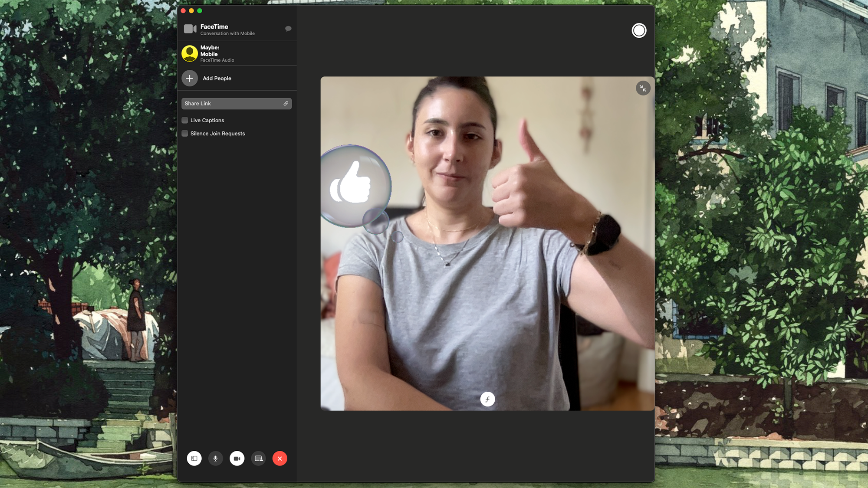Image resolution: width=868 pixels, height=488 pixels.
Task: Click the effects button on video feed
Action: point(487,399)
